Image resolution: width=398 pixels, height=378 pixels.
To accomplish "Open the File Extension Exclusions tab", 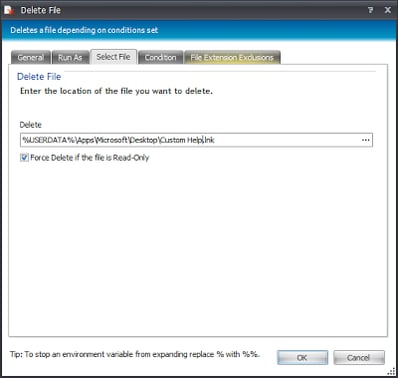I will point(232,57).
